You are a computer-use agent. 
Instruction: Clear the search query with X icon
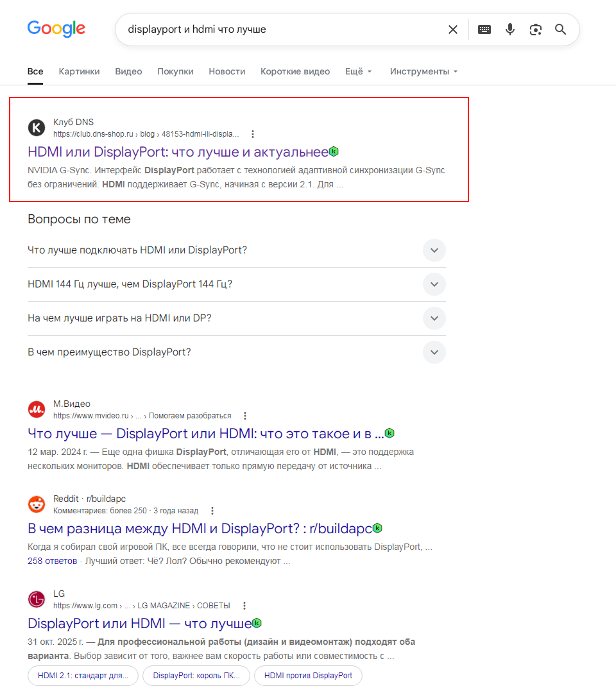coord(453,30)
